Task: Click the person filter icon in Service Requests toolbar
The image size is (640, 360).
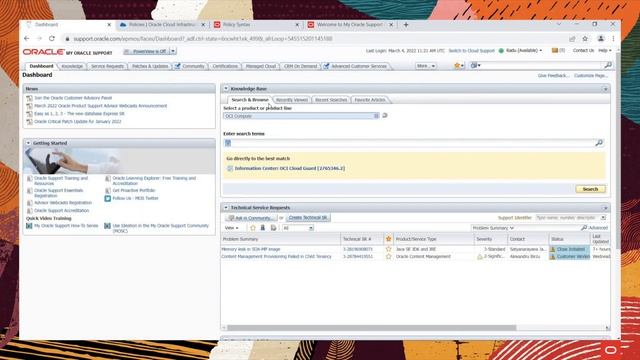Action: [x=263, y=228]
